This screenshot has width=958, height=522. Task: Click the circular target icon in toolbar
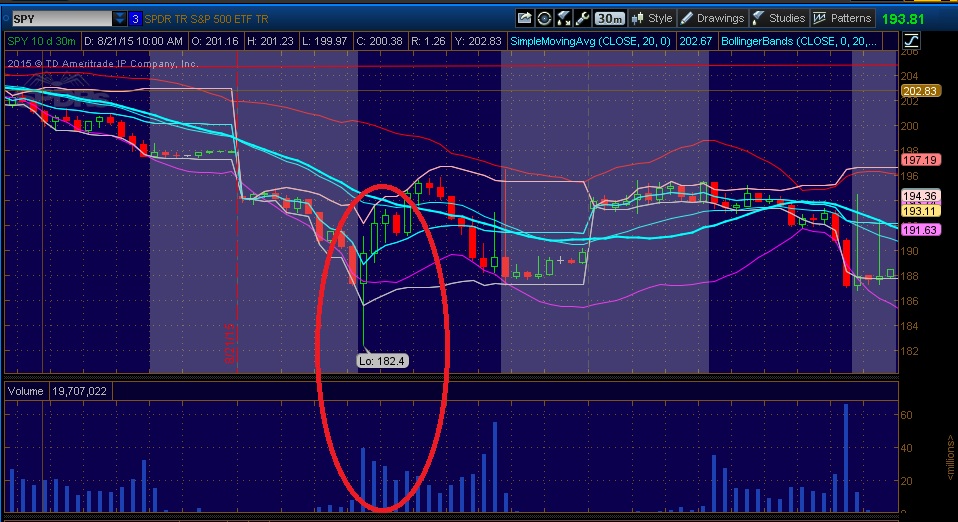(x=544, y=18)
